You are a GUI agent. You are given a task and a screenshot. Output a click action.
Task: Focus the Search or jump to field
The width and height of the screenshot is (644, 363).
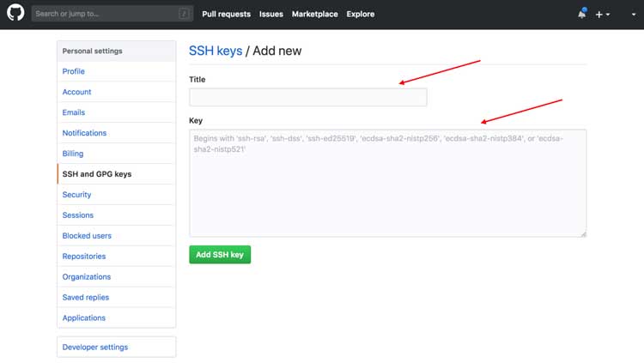[x=112, y=14]
